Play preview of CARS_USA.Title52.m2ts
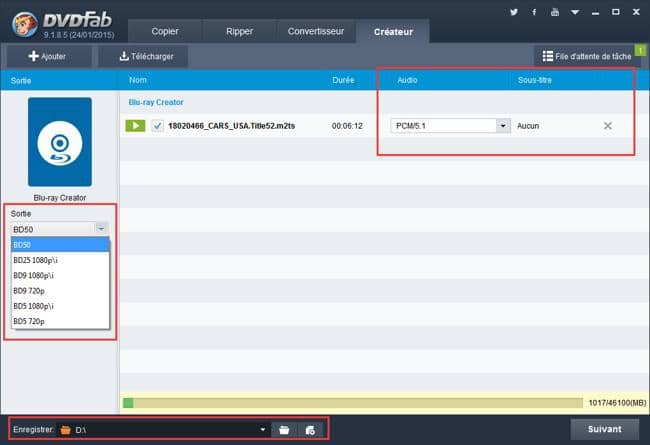650x445 pixels. point(135,126)
